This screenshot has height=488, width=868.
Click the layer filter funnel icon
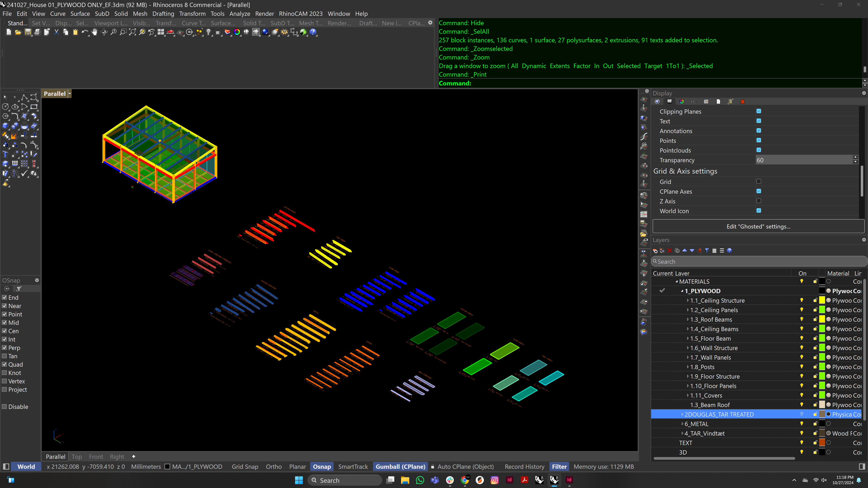(707, 251)
